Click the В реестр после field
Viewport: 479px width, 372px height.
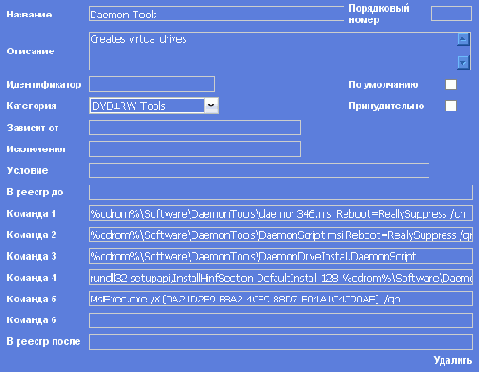[x=281, y=342]
